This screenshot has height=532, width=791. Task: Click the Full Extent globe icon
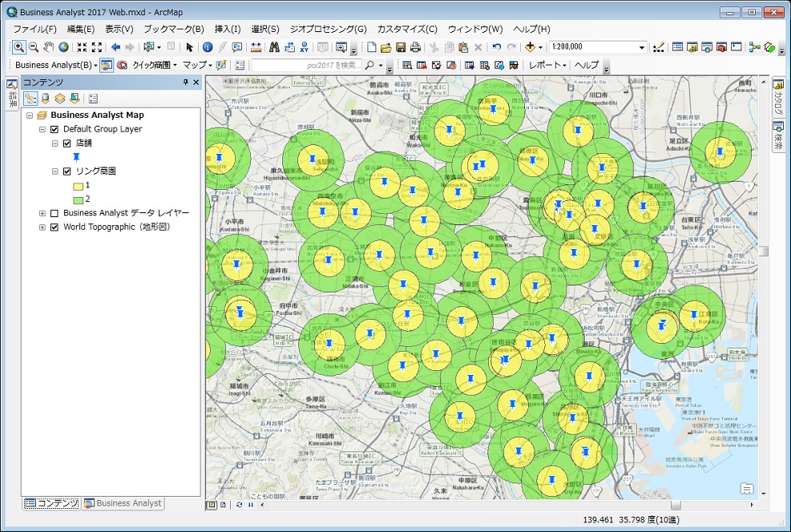pyautogui.click(x=63, y=47)
